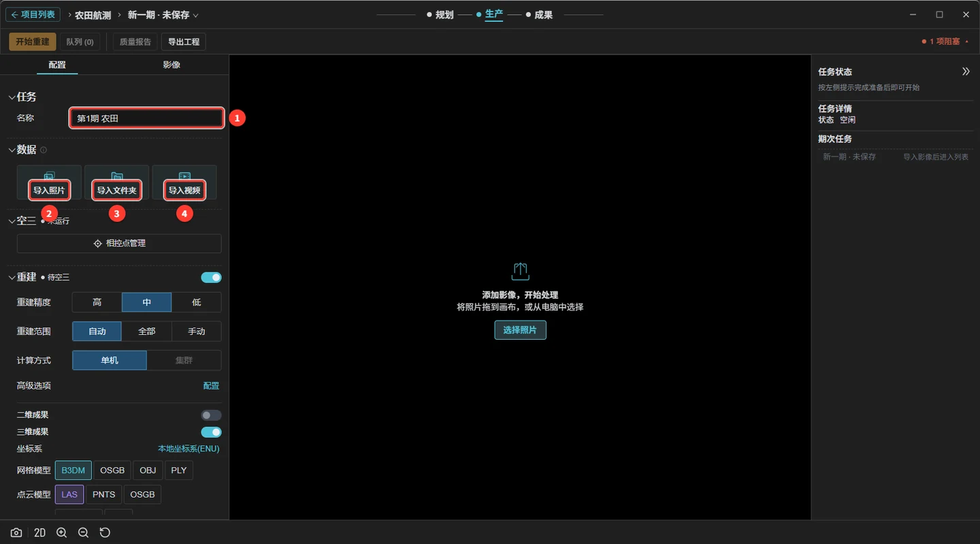Click the 开始重建 button
This screenshot has height=544, width=980.
coord(33,42)
